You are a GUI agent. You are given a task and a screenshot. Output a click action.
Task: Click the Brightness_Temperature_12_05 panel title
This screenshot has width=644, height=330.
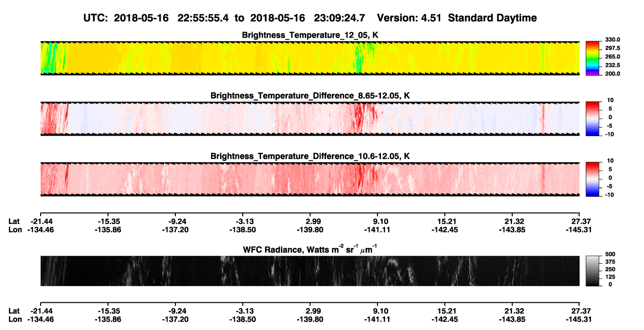310,35
